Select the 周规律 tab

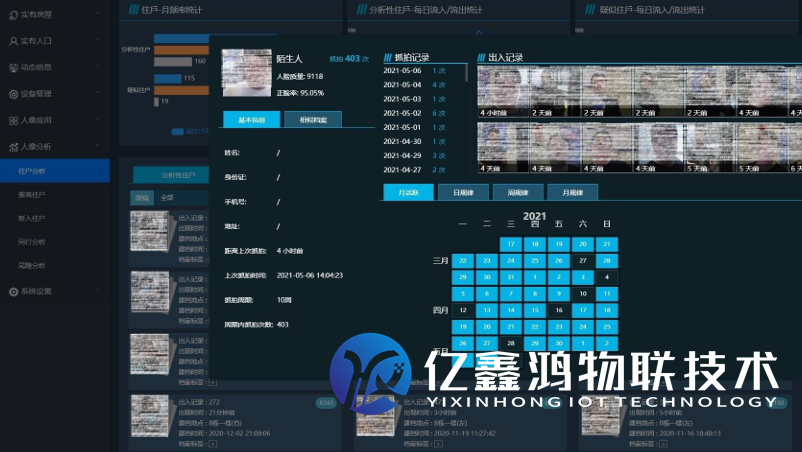(x=518, y=192)
